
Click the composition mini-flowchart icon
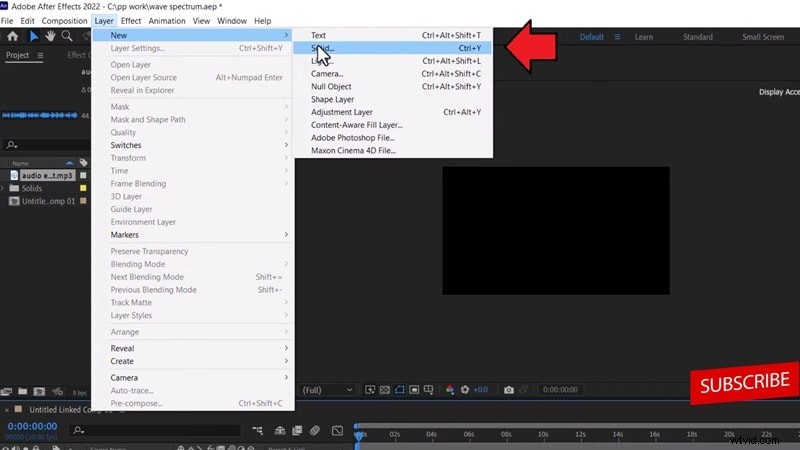(x=258, y=431)
